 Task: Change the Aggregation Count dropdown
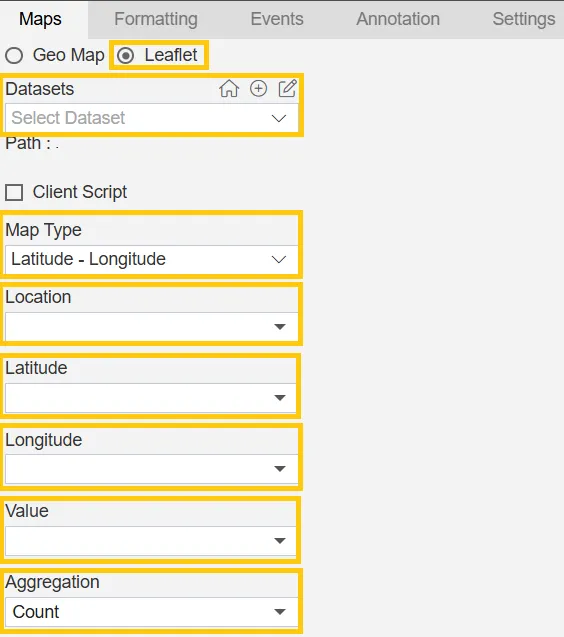coord(151,612)
